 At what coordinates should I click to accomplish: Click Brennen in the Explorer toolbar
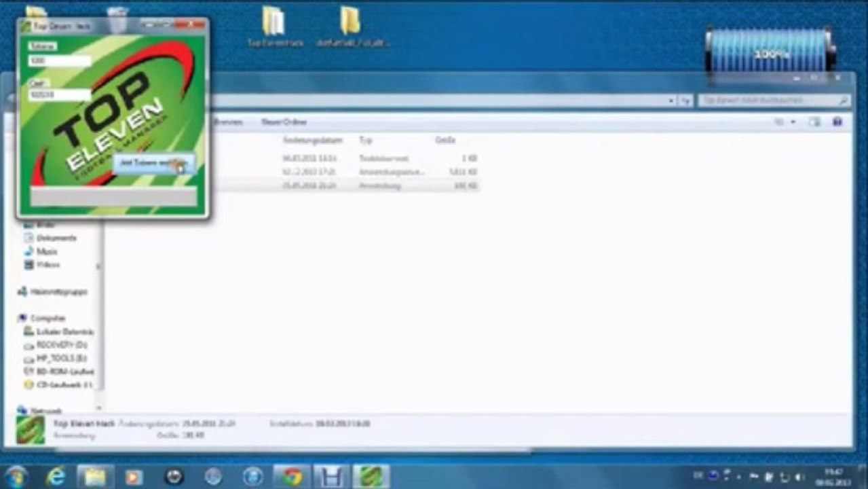point(227,122)
